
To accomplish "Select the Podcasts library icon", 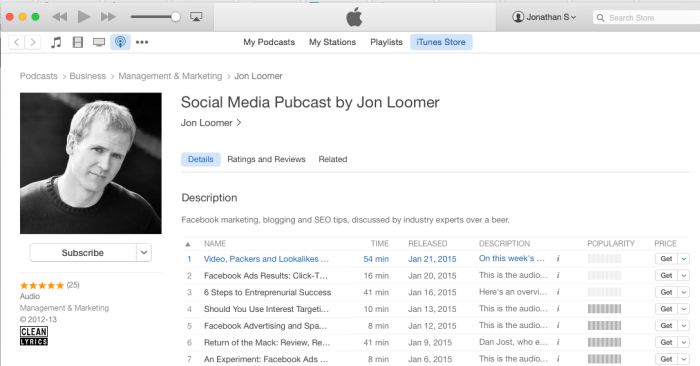I will (120, 42).
